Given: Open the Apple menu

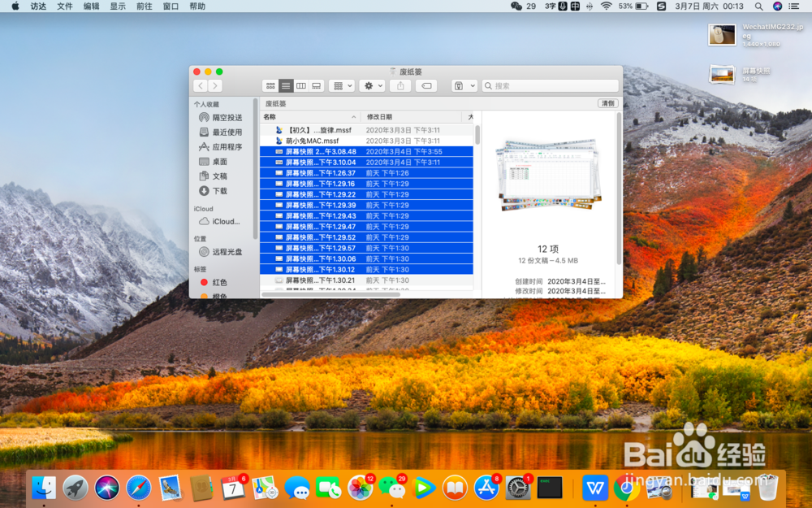Looking at the screenshot, I should 15,7.
